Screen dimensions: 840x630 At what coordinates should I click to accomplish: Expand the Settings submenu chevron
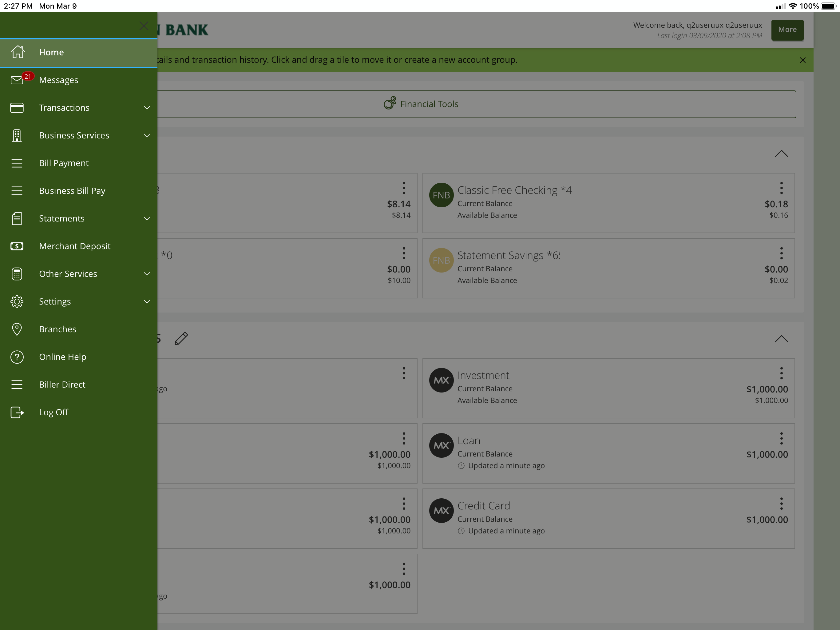tap(147, 302)
